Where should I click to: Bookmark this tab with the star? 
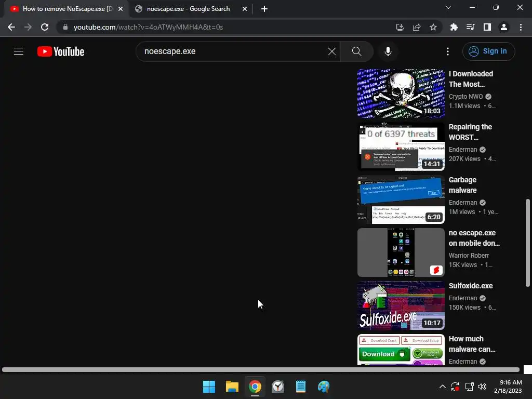coord(433,27)
